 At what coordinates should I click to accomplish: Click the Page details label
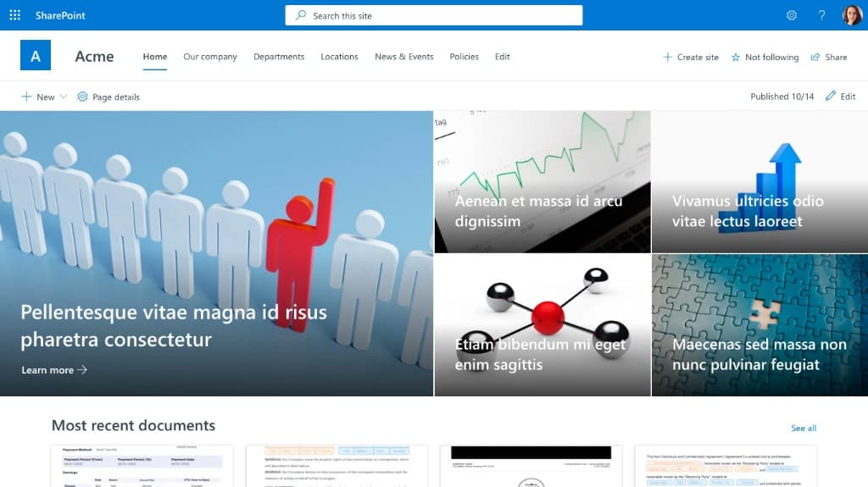[x=115, y=97]
